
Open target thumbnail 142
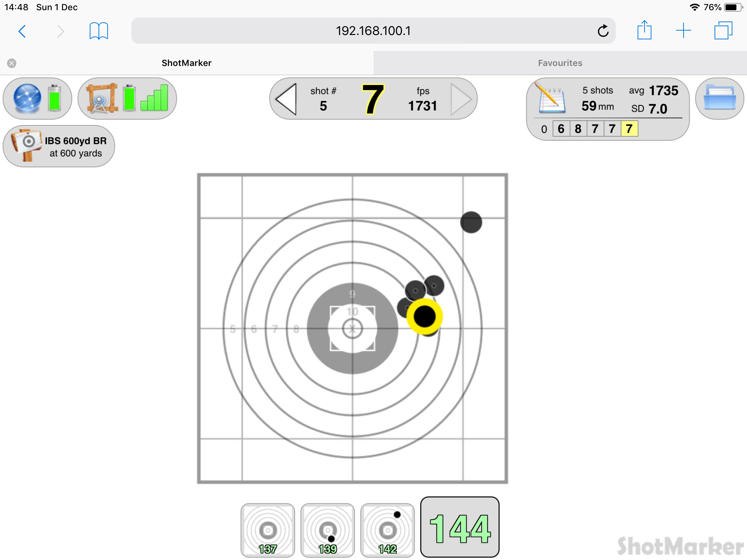[387, 530]
